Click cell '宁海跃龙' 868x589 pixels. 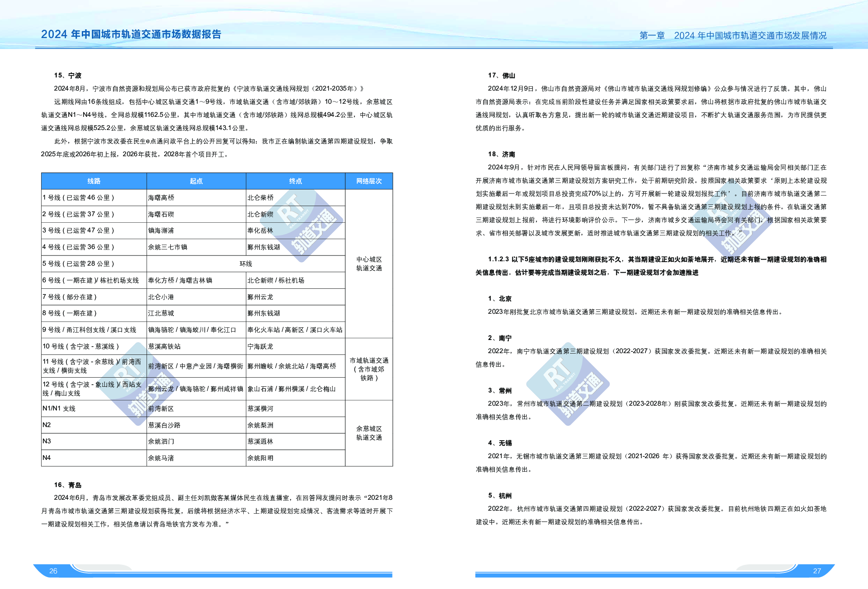(x=295, y=346)
